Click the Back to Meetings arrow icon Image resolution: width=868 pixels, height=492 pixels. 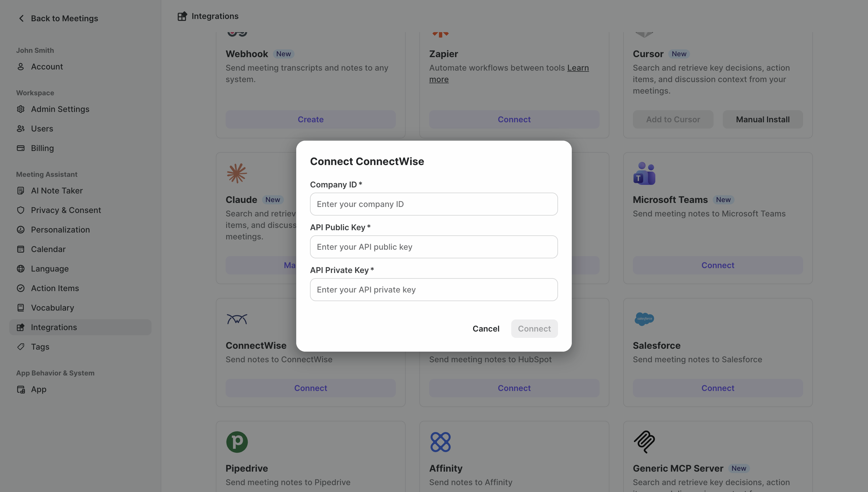click(x=21, y=18)
